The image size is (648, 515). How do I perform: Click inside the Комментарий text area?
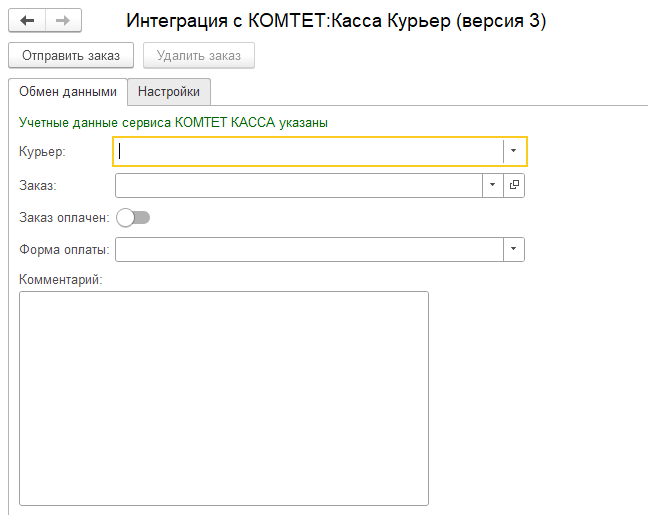224,398
